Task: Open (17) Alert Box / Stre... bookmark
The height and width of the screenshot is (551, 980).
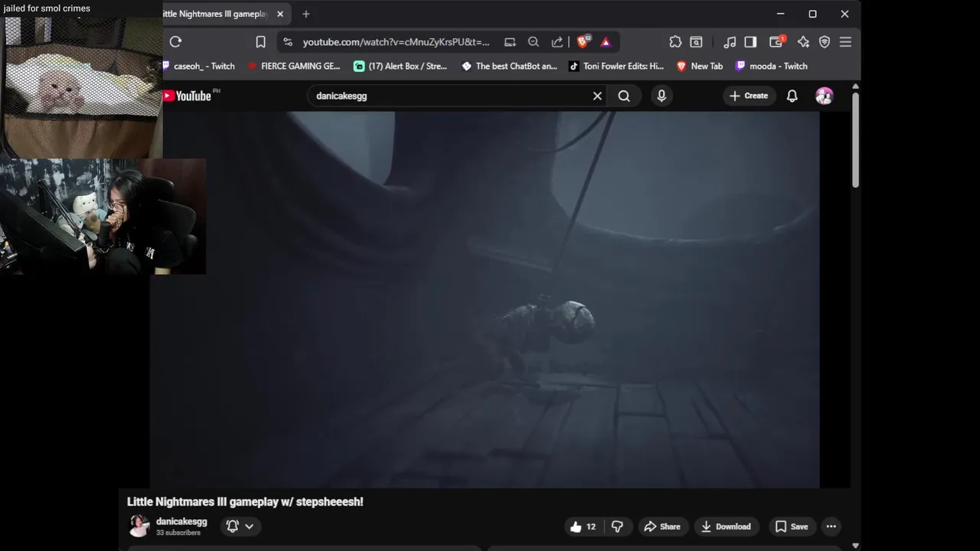Action: [x=400, y=66]
